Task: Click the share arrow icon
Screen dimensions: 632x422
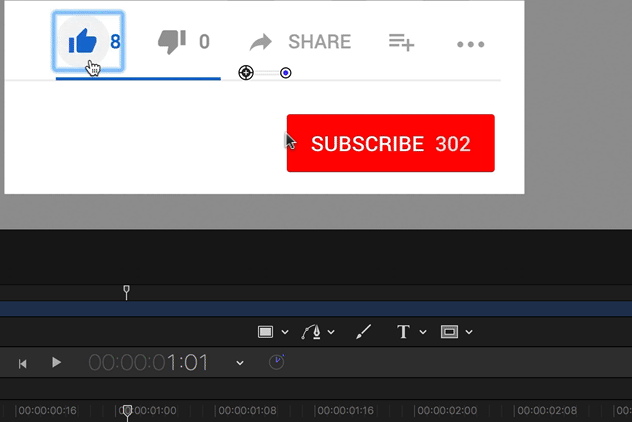Action: (261, 42)
